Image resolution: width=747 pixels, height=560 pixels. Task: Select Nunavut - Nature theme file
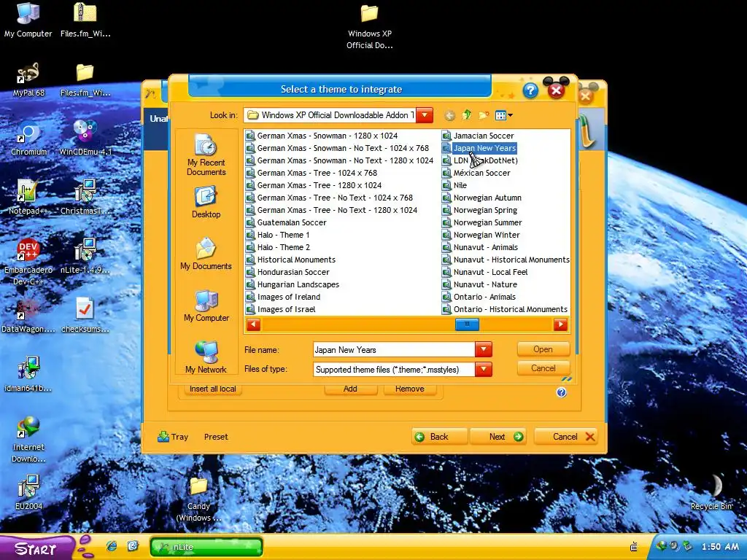(480, 284)
